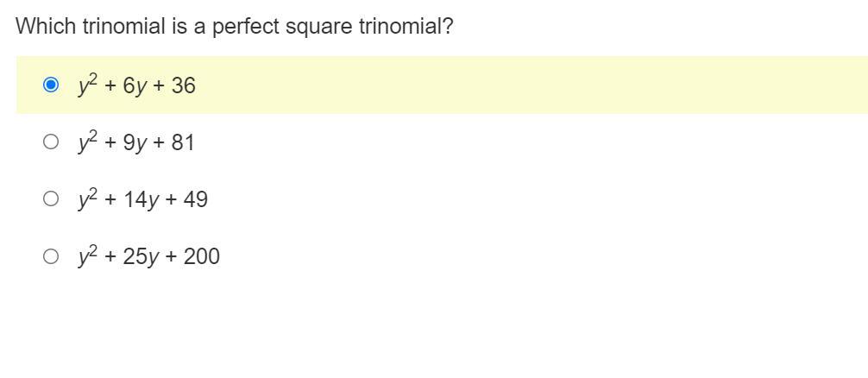The width and height of the screenshot is (868, 378).
Task: Click the constant 200 in the last answer
Action: pos(202,257)
